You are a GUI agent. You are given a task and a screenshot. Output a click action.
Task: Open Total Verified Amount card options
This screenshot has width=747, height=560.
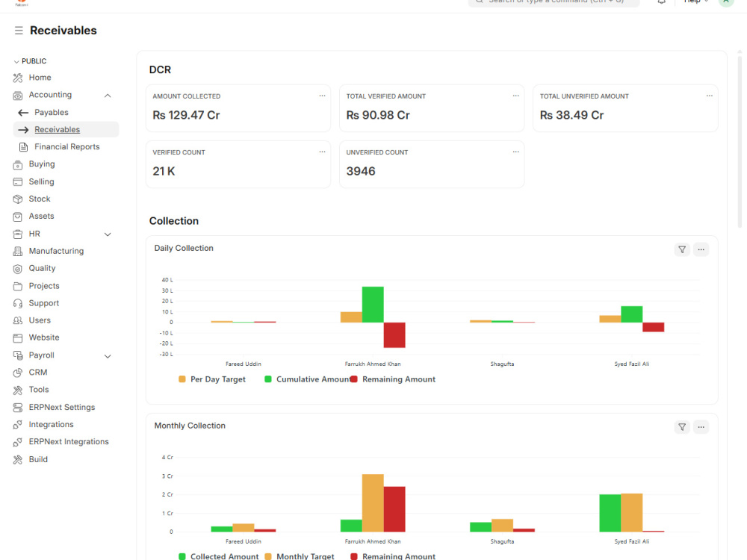pyautogui.click(x=516, y=96)
